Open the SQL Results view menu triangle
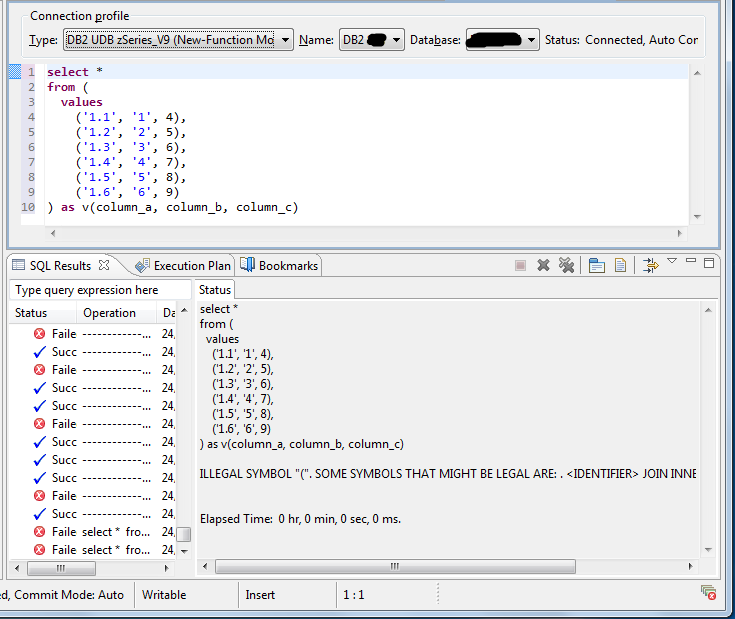This screenshot has height=619, width=735. [x=672, y=261]
